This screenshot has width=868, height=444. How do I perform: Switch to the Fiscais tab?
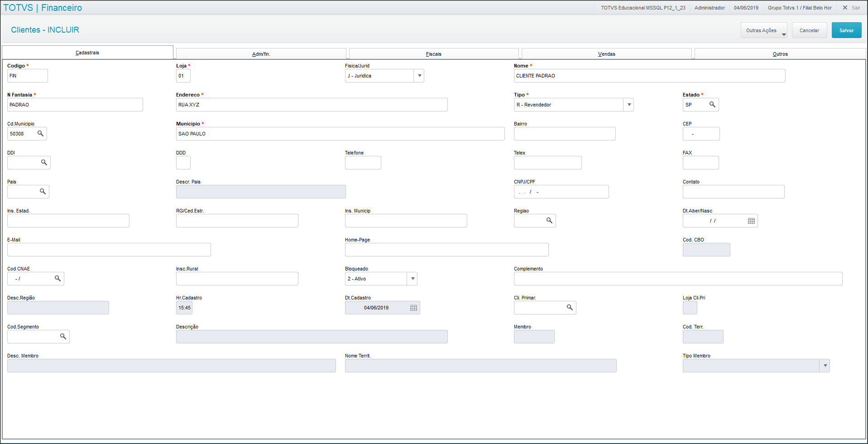[x=433, y=54]
